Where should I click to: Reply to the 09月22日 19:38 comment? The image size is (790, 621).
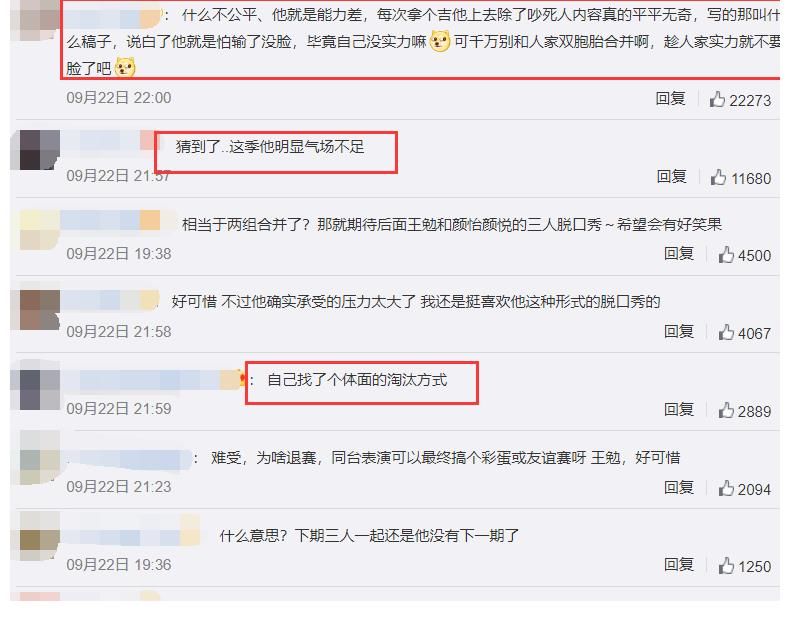click(679, 253)
